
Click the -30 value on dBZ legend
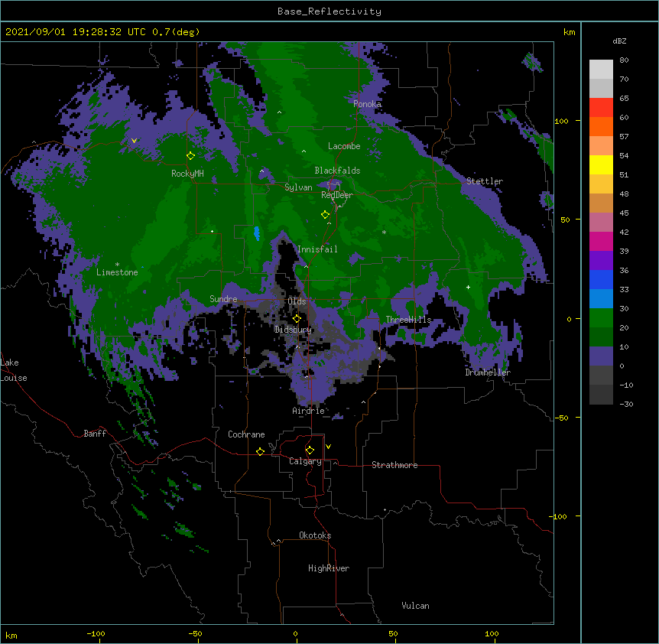626,404
